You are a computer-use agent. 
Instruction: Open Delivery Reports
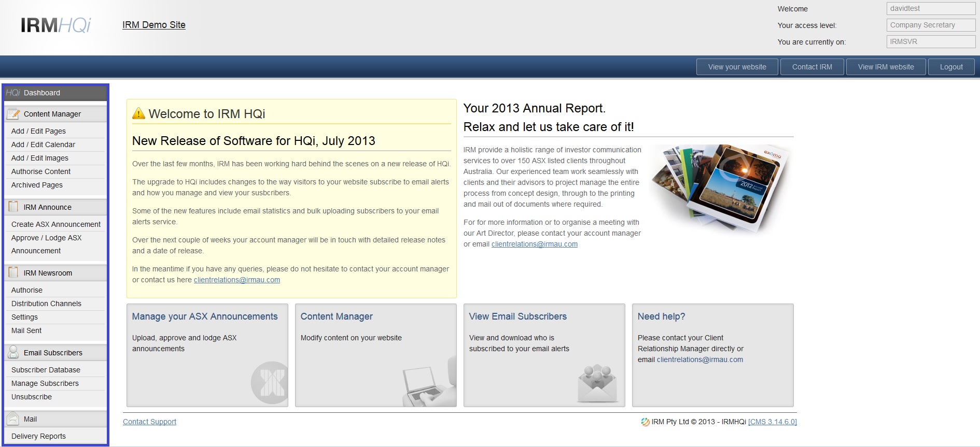[x=38, y=436]
